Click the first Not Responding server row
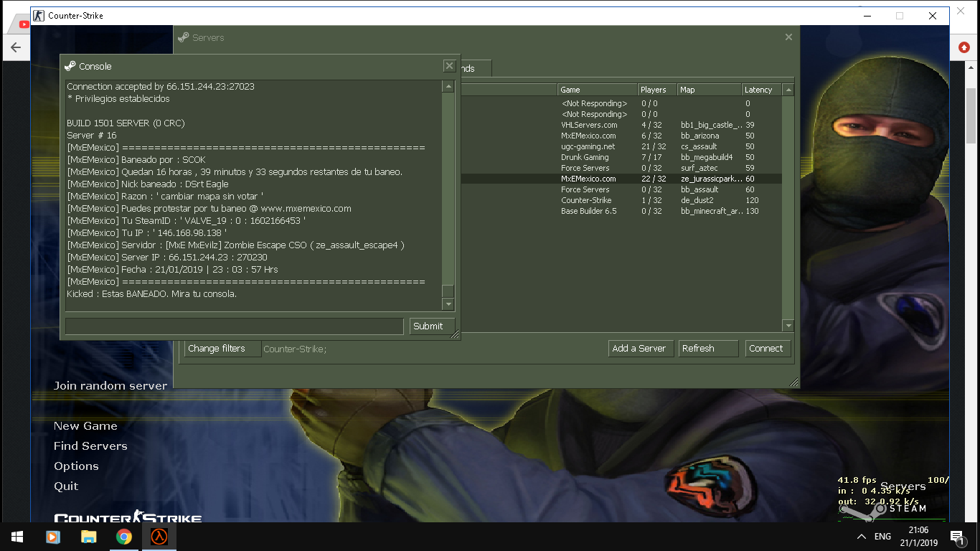Screen dimensions: 980x551 tap(621, 103)
